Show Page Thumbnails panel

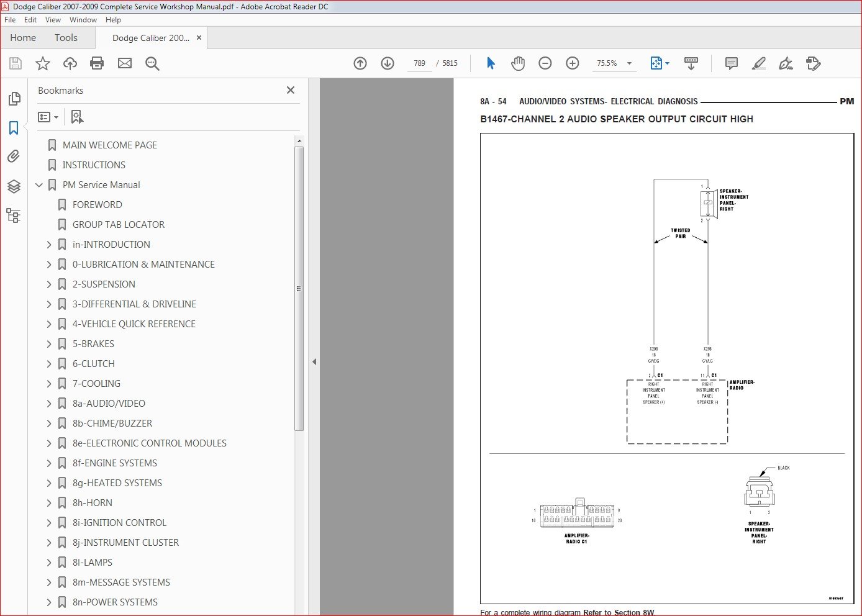[x=14, y=99]
